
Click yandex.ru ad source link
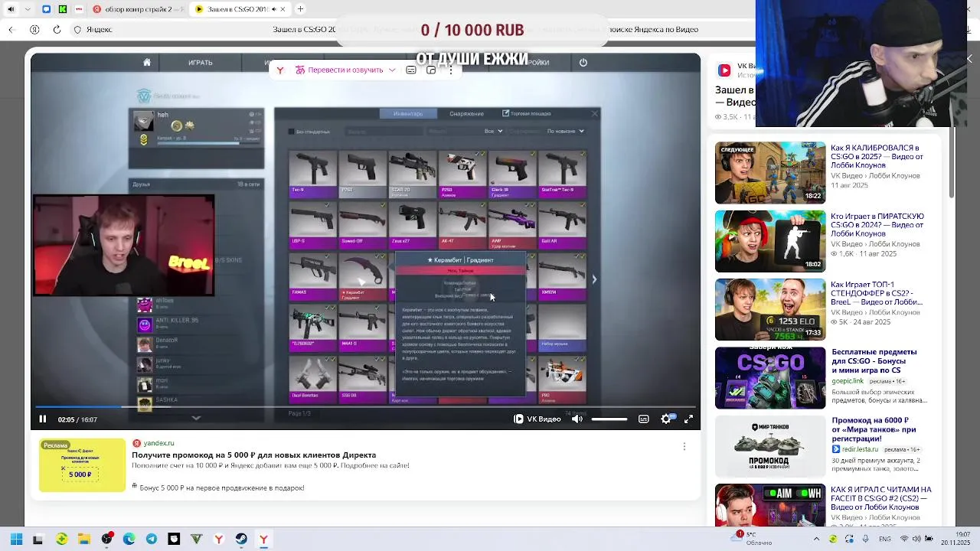(x=159, y=443)
